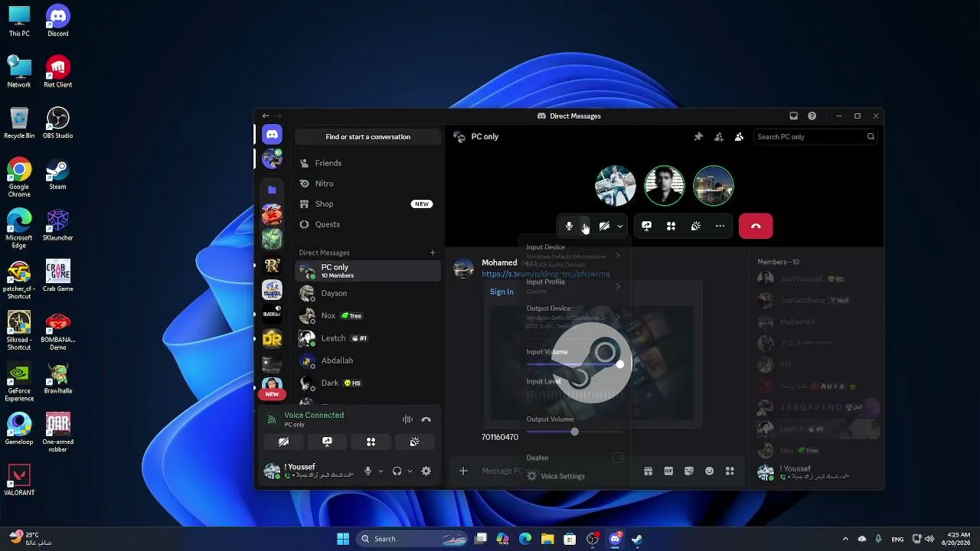Open the R² server in the server list
This screenshot has height=551, width=980.
click(272, 265)
